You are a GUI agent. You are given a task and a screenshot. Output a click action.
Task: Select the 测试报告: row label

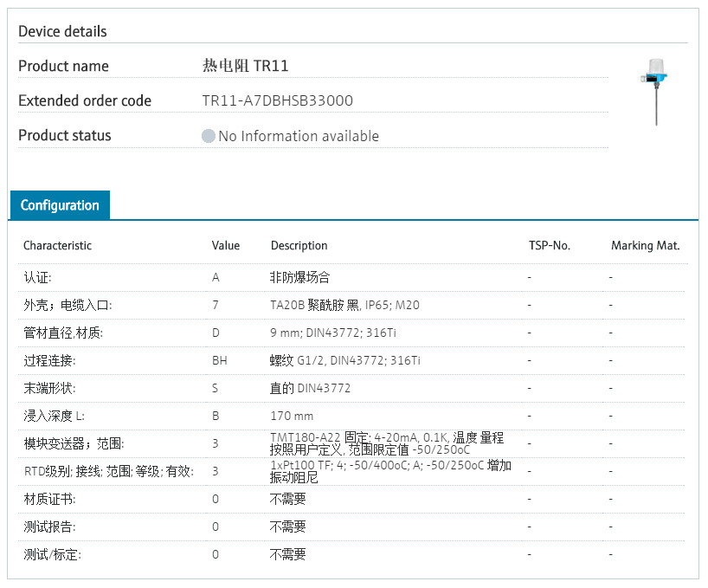[49, 527]
